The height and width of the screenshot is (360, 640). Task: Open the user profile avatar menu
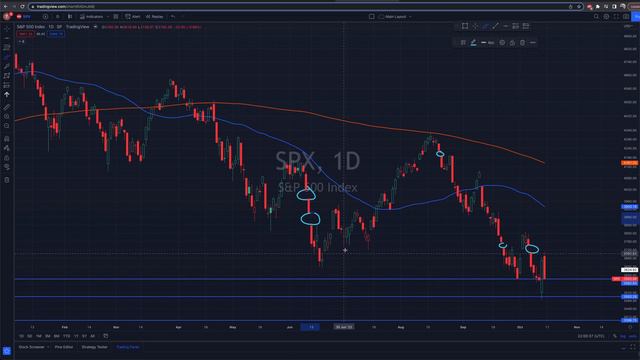(7, 16)
